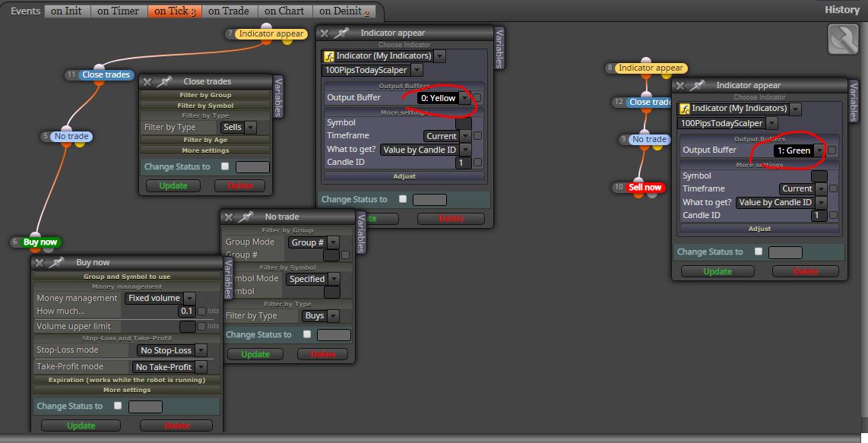Click Delete in the right Indicator appear panel

[x=806, y=271]
